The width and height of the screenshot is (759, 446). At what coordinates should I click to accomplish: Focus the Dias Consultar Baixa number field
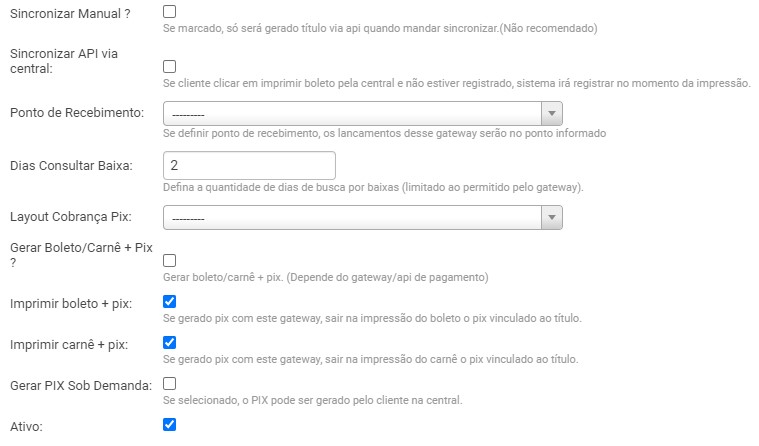coord(248,165)
